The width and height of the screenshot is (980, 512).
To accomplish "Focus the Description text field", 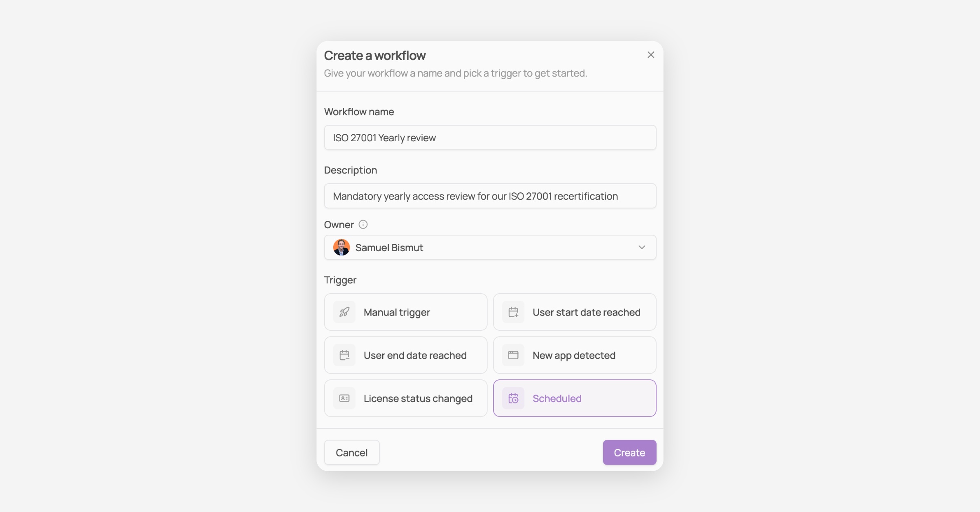I will (490, 196).
